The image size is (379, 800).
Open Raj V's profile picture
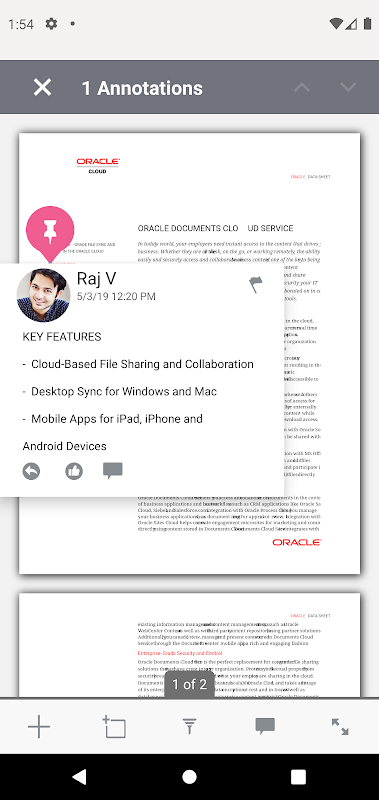pyautogui.click(x=44, y=295)
